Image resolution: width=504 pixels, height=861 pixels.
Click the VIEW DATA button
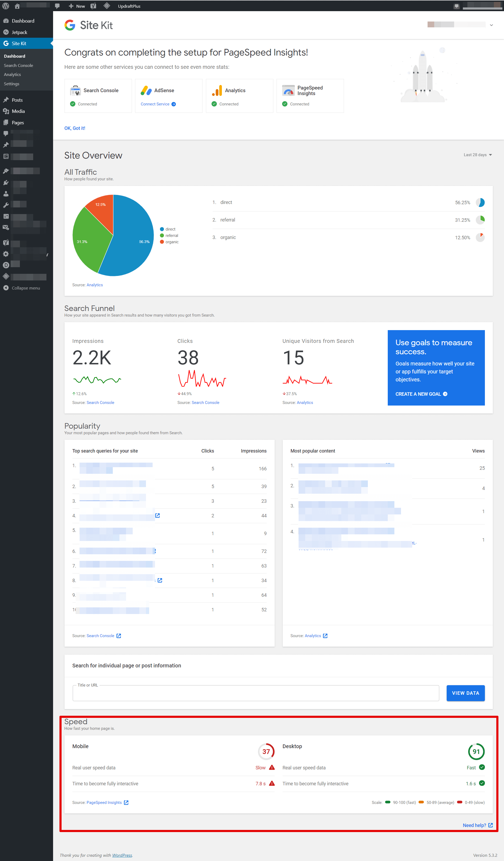(x=466, y=693)
